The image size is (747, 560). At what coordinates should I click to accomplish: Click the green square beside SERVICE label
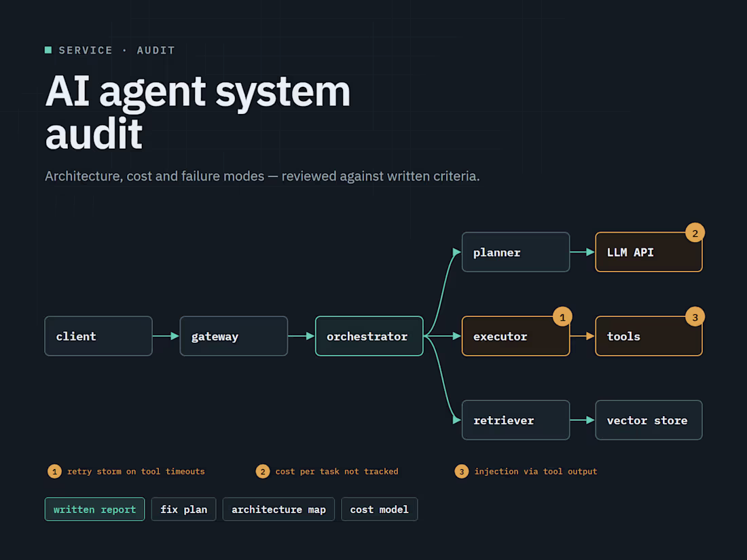click(x=48, y=50)
